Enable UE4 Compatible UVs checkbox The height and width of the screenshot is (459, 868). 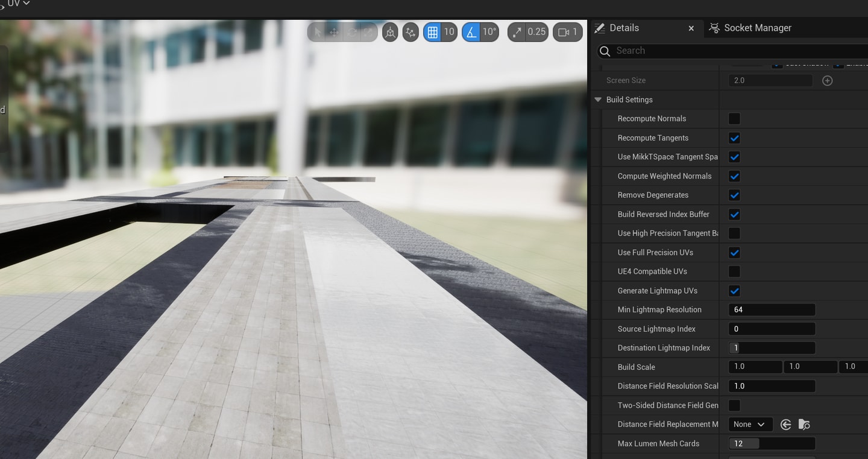click(734, 271)
